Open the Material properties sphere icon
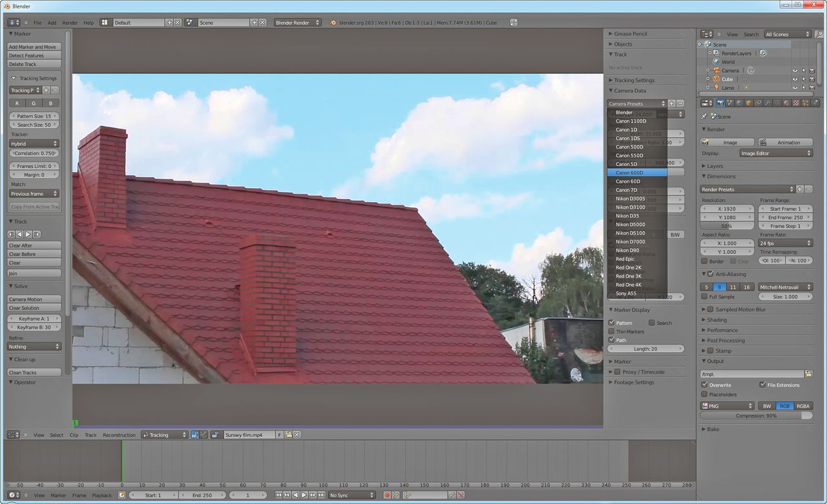This screenshot has width=827, height=504. (x=786, y=103)
